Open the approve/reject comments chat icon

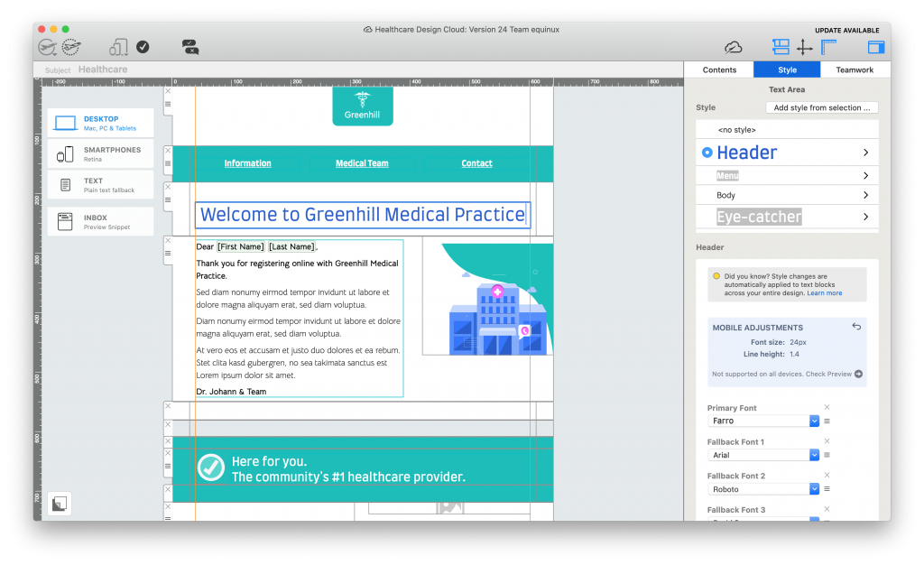click(189, 47)
